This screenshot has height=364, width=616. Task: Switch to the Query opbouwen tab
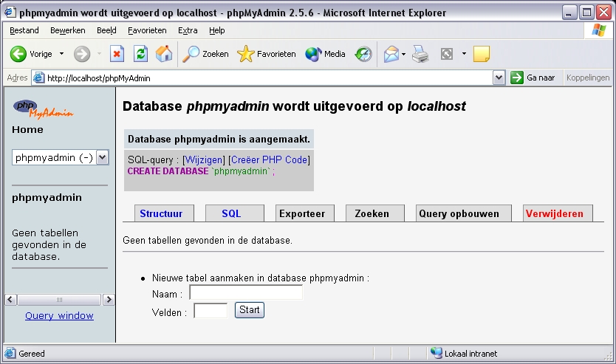[x=464, y=213]
